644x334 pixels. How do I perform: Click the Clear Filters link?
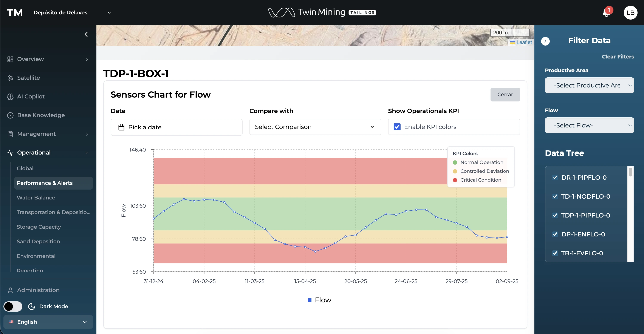tap(618, 57)
